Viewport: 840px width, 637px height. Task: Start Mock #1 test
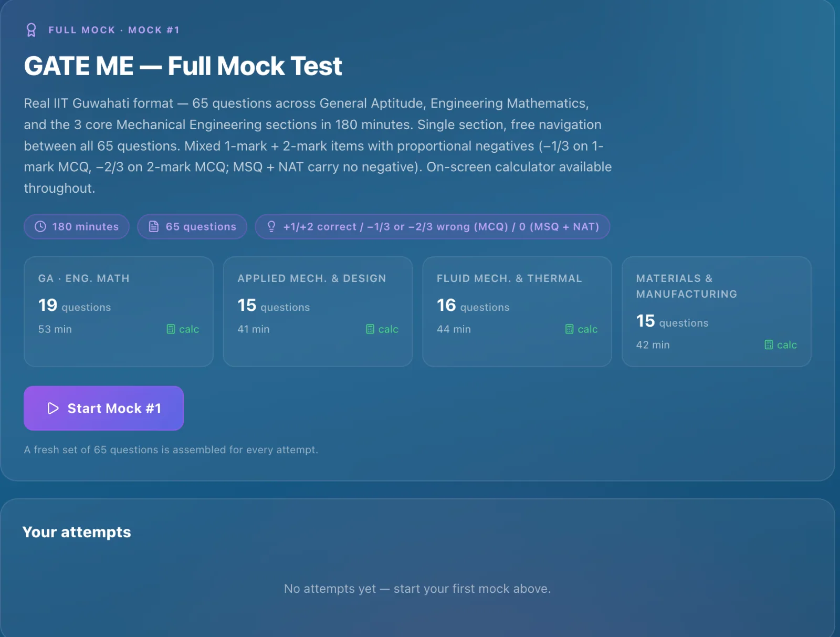[103, 408]
